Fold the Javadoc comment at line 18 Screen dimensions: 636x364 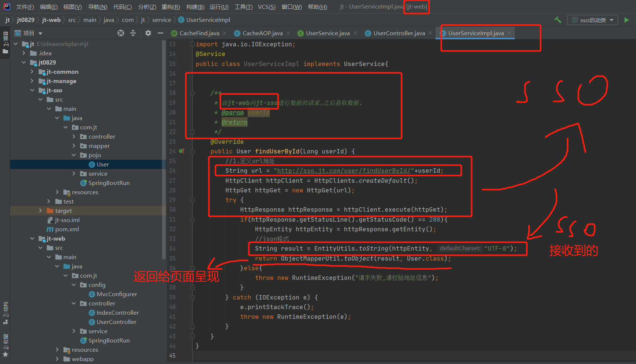(x=192, y=93)
